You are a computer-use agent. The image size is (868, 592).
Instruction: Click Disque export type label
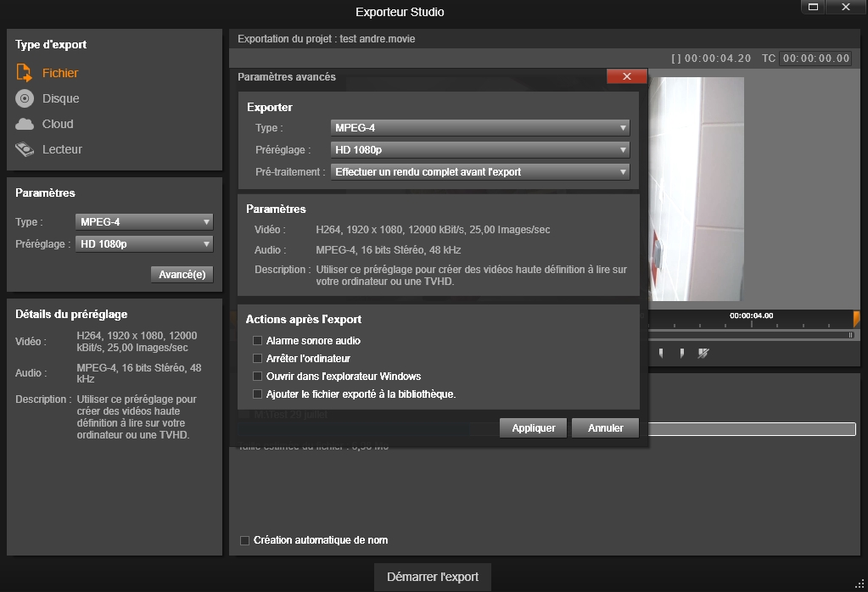click(61, 98)
